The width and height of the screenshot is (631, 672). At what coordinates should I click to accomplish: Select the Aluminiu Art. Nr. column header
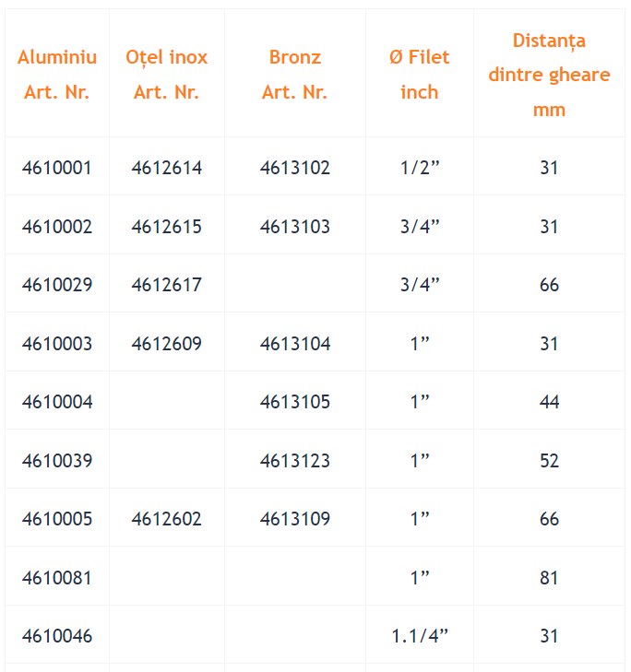pos(57,74)
